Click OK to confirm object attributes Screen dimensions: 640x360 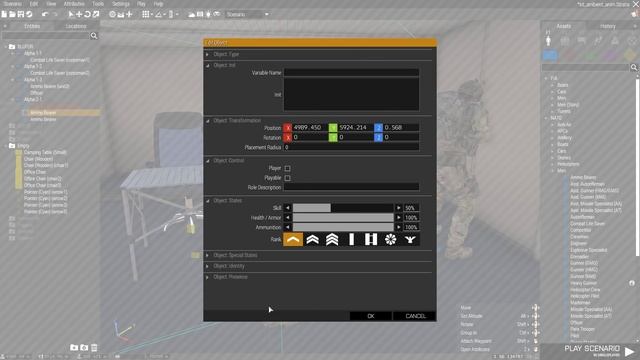point(371,316)
